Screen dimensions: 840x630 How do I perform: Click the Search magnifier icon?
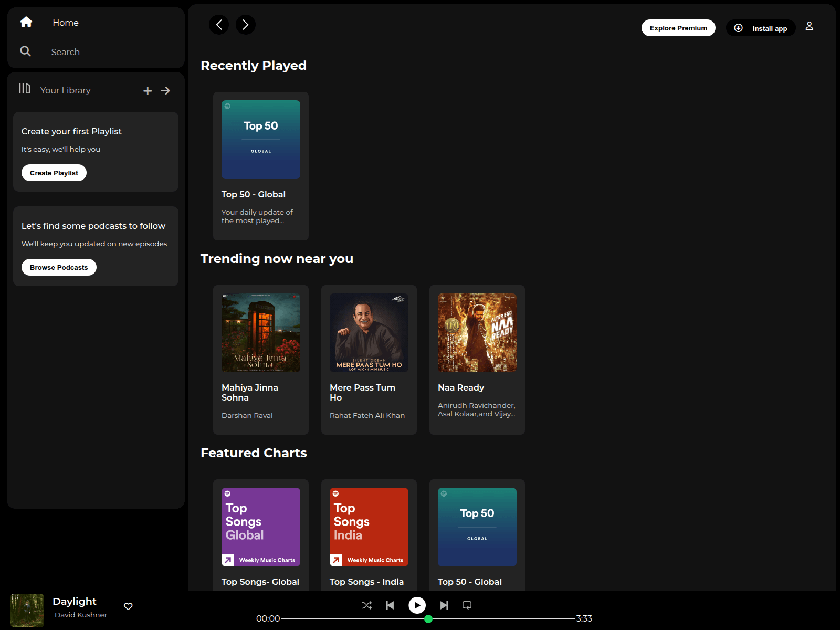(x=25, y=51)
